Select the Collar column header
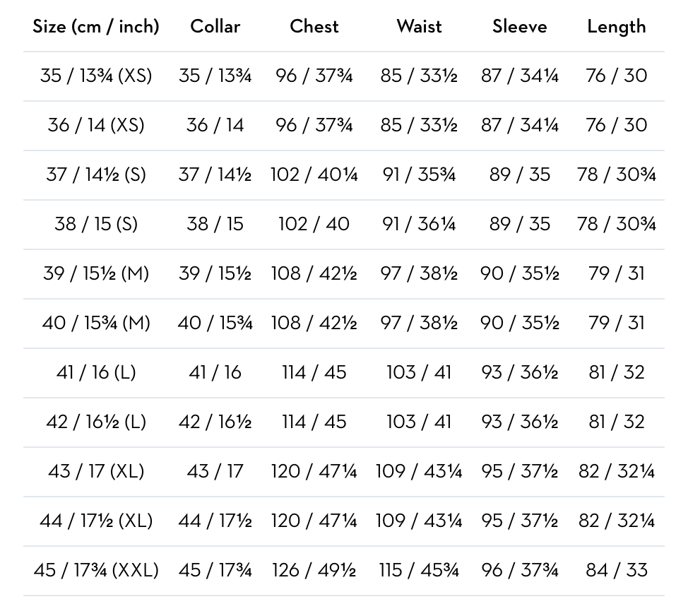The image size is (688, 616). coord(215,26)
